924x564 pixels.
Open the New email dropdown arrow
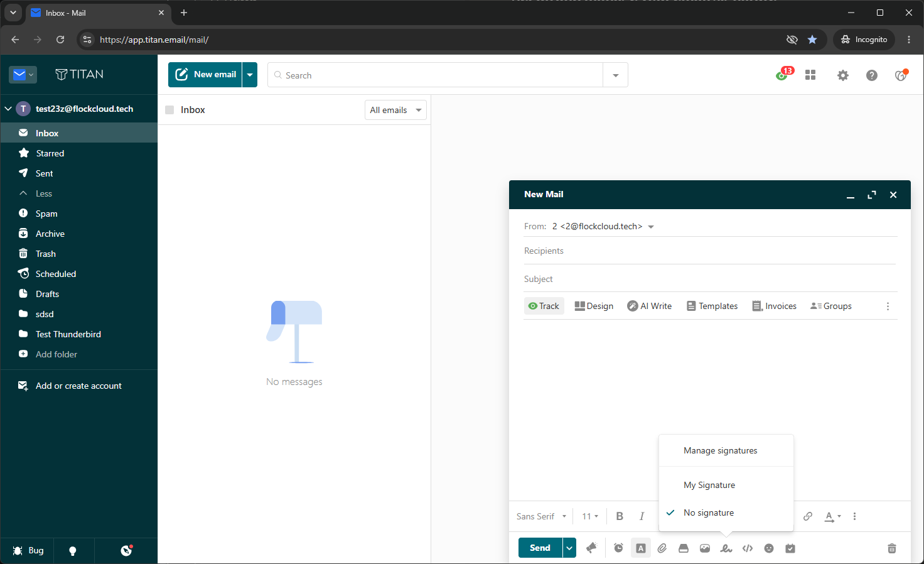250,75
